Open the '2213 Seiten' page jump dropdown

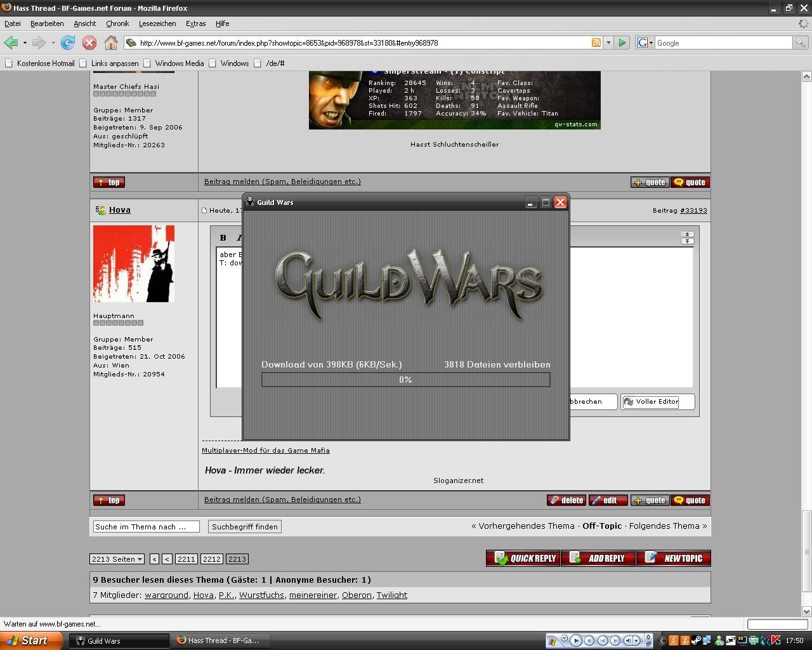117,559
